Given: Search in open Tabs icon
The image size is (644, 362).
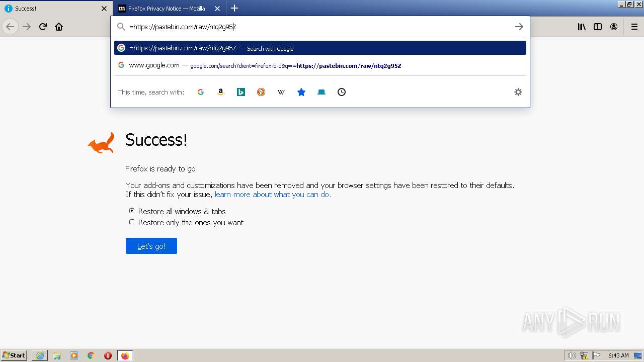Looking at the screenshot, I should pyautogui.click(x=321, y=92).
